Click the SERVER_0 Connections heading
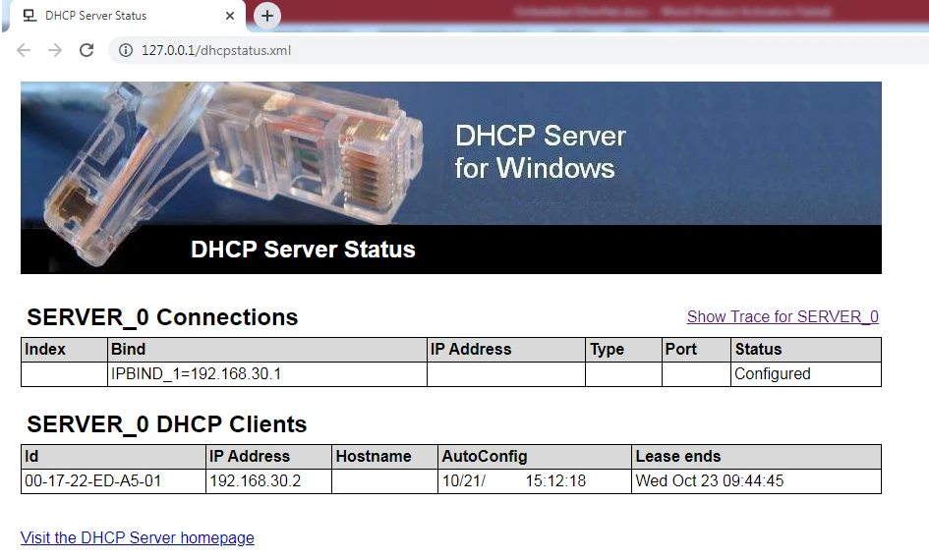 point(162,317)
